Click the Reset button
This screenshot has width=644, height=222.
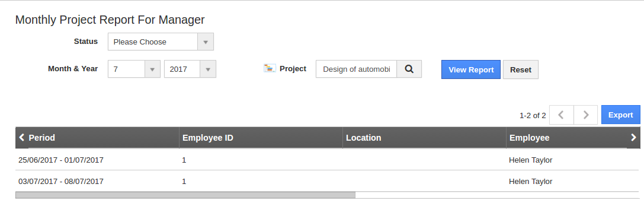point(520,69)
